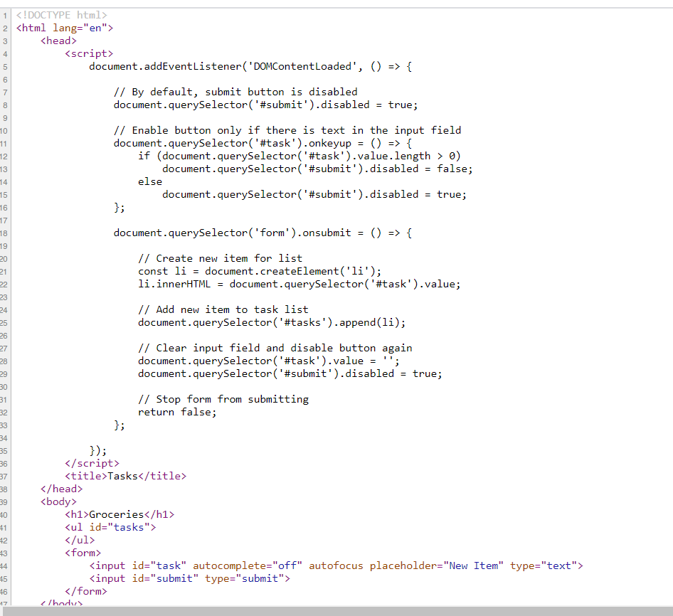Click line number 18 in the gutter
This screenshot has width=673, height=616.
[x=4, y=233]
